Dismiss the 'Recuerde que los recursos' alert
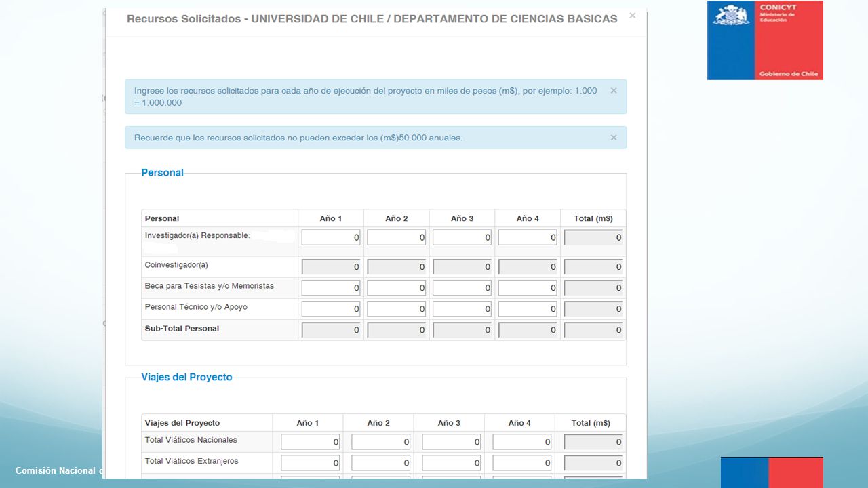The height and width of the screenshot is (488, 868). 614,138
